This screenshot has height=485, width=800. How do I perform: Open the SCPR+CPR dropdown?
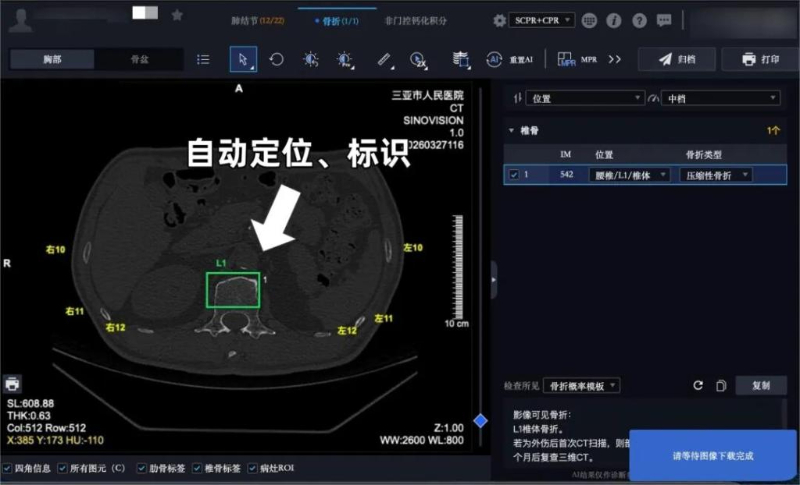point(542,20)
